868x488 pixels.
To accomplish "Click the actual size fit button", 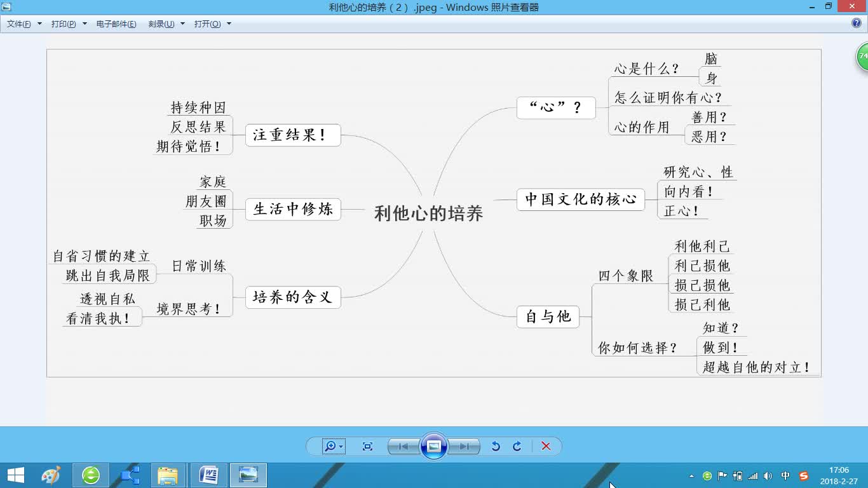I will coord(367,447).
